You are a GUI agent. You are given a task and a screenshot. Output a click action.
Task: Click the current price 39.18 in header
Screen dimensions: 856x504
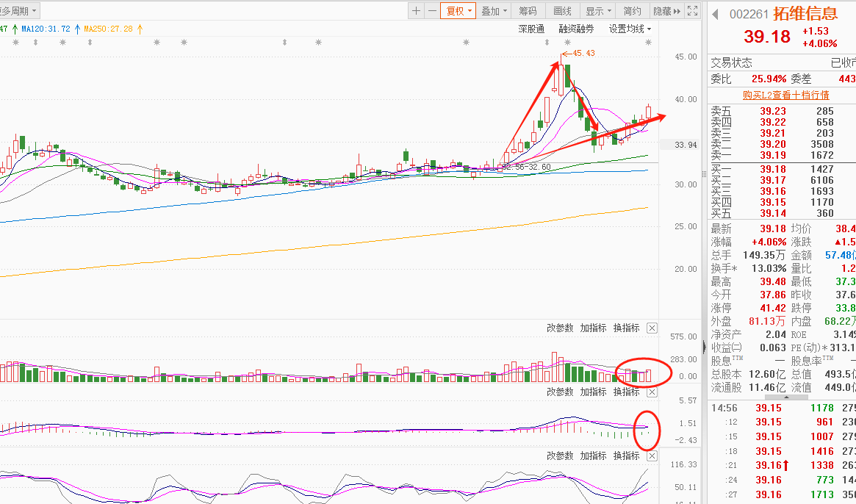767,37
